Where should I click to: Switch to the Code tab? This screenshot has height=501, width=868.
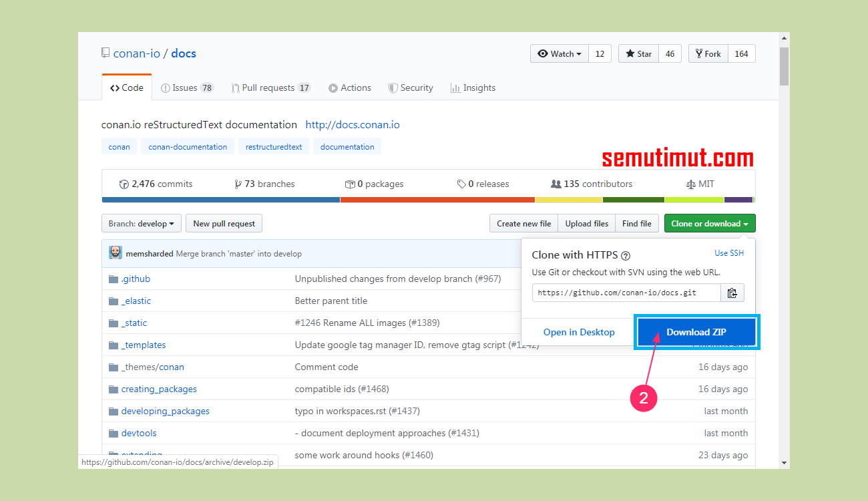coord(127,88)
